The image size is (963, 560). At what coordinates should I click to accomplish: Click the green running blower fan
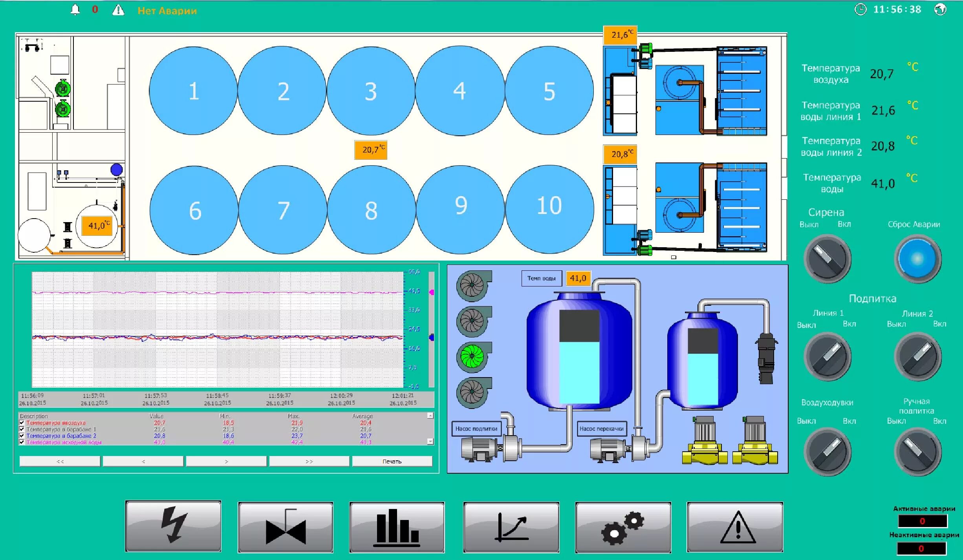(472, 357)
